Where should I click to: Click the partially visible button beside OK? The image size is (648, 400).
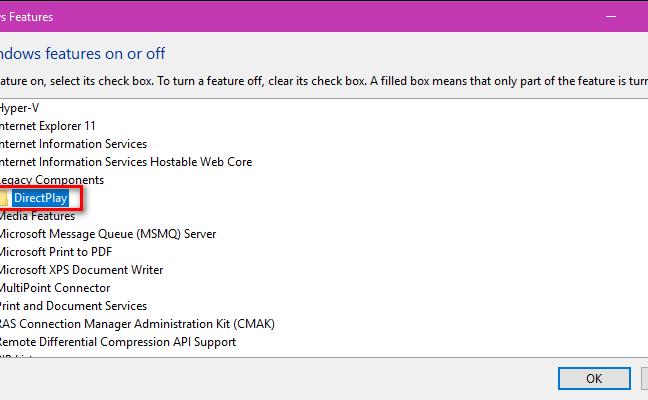pyautogui.click(x=644, y=379)
